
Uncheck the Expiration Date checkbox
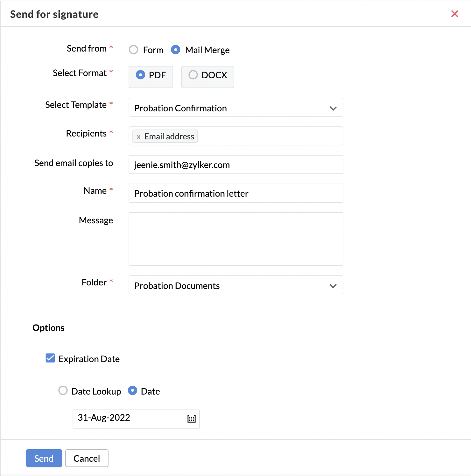[50, 358]
